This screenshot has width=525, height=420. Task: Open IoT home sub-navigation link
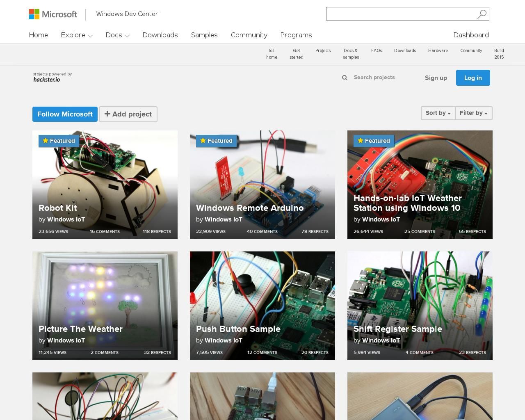click(272, 54)
